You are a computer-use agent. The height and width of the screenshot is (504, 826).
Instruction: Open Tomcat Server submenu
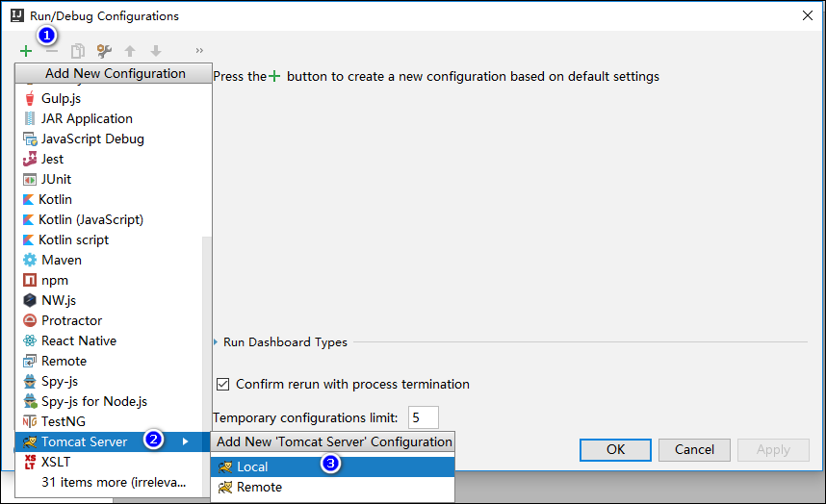[113, 441]
